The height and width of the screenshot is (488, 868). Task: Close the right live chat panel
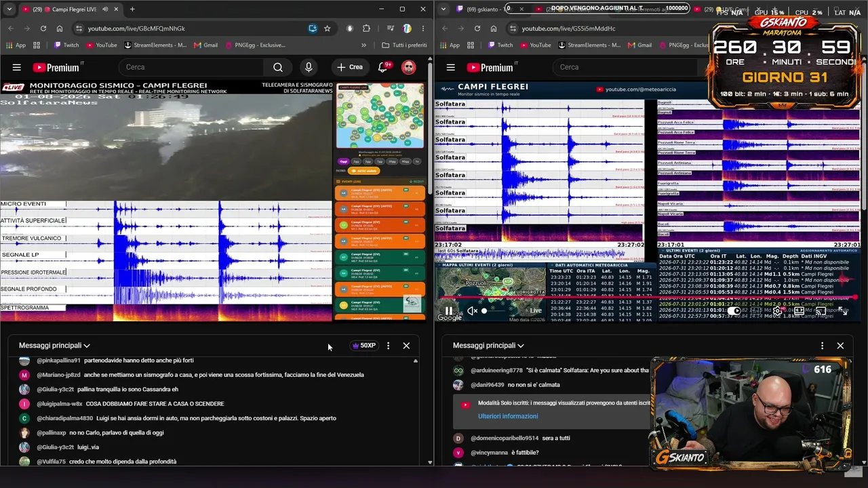(x=840, y=346)
